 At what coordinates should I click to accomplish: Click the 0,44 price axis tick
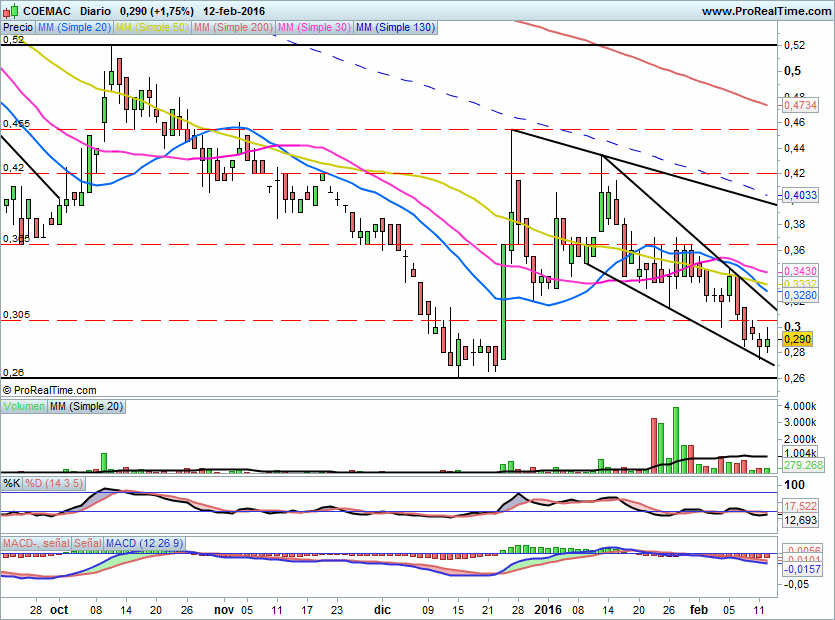(x=795, y=148)
